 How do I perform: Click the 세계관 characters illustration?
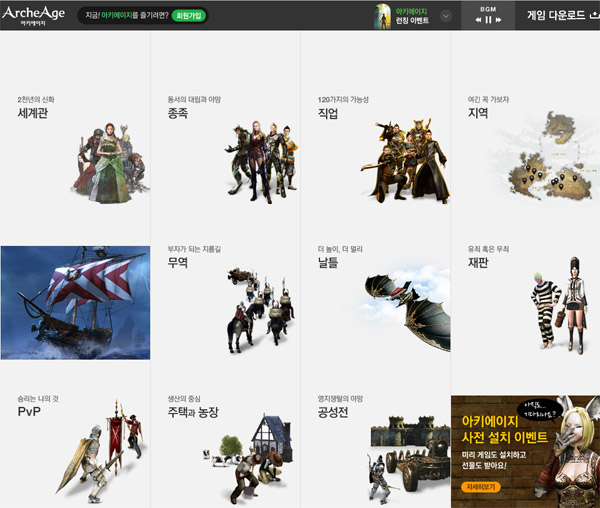[x=110, y=163]
